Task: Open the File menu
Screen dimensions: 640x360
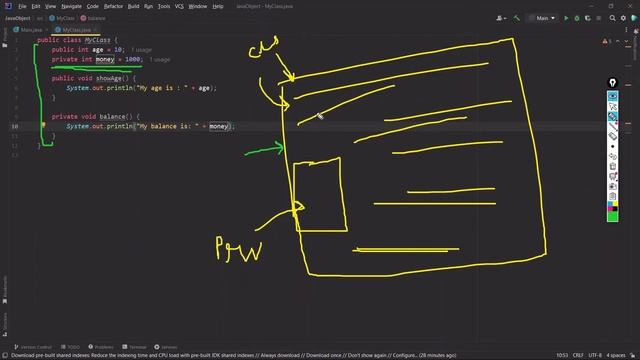Action: point(22,7)
